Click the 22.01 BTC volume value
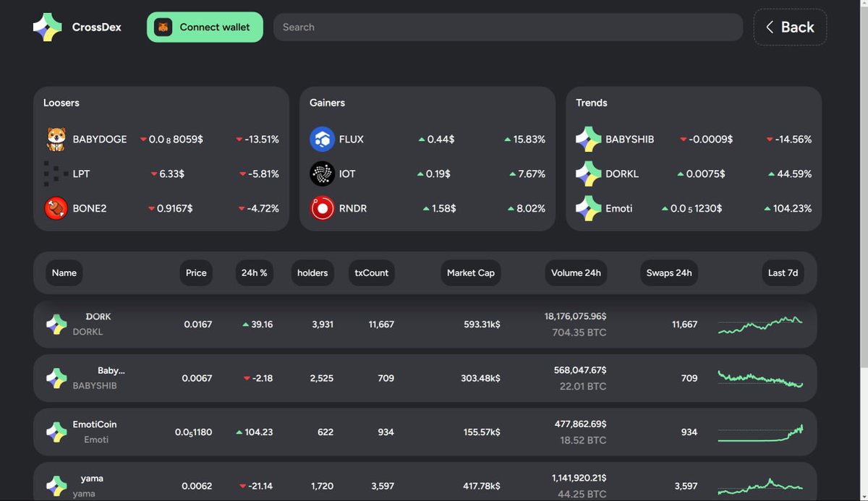Screen dimensions: 868x501 [x=583, y=386]
